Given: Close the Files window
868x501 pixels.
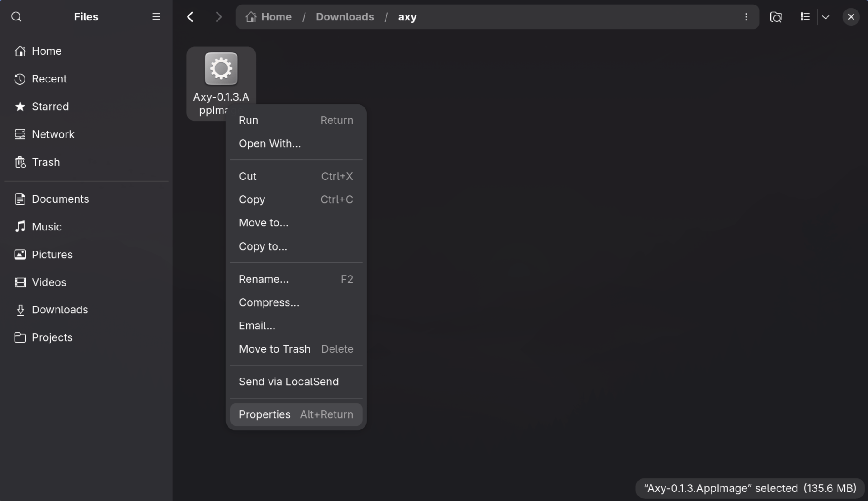Looking at the screenshot, I should coord(851,17).
